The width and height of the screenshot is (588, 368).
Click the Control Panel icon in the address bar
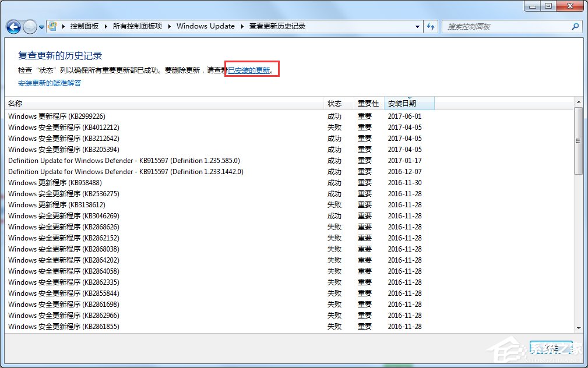52,26
